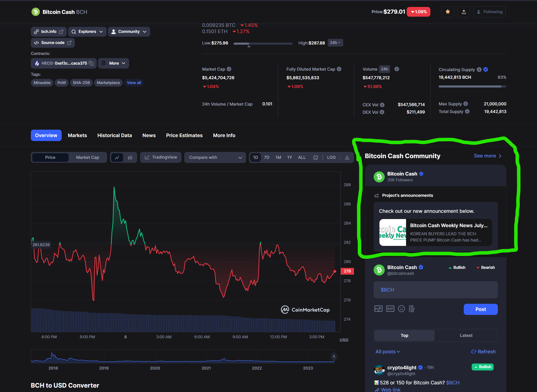Click the share upload icon

click(x=464, y=12)
